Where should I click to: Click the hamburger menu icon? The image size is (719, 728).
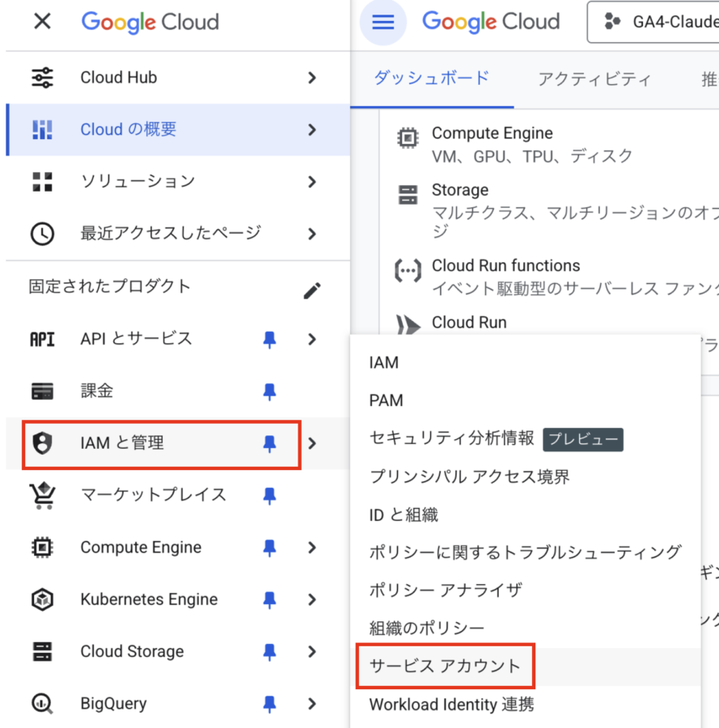coord(383,22)
